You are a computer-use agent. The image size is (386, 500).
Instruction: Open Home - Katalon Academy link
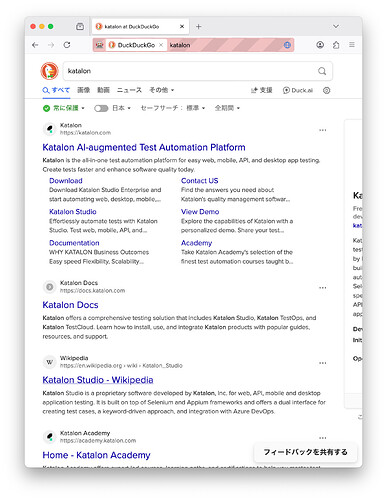pos(96,455)
